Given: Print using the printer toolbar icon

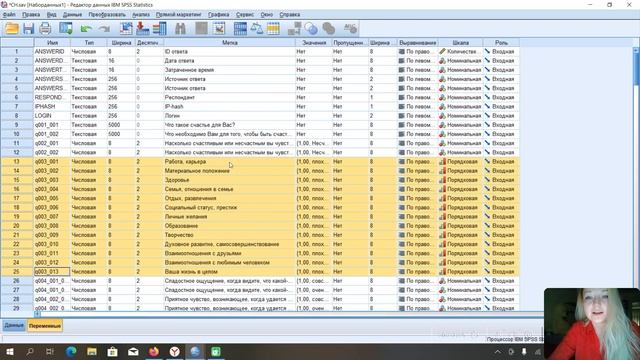Looking at the screenshot, I should point(45,29).
